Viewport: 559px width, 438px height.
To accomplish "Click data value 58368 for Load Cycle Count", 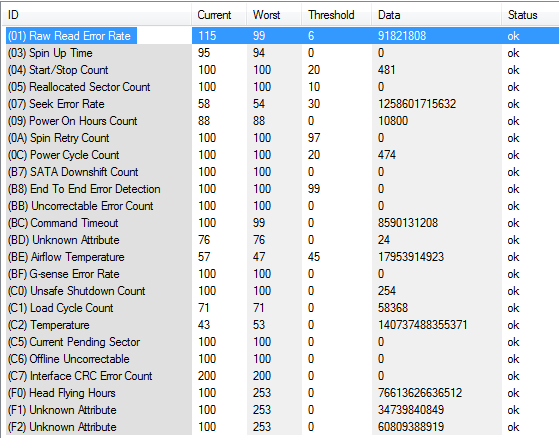I will coord(393,308).
